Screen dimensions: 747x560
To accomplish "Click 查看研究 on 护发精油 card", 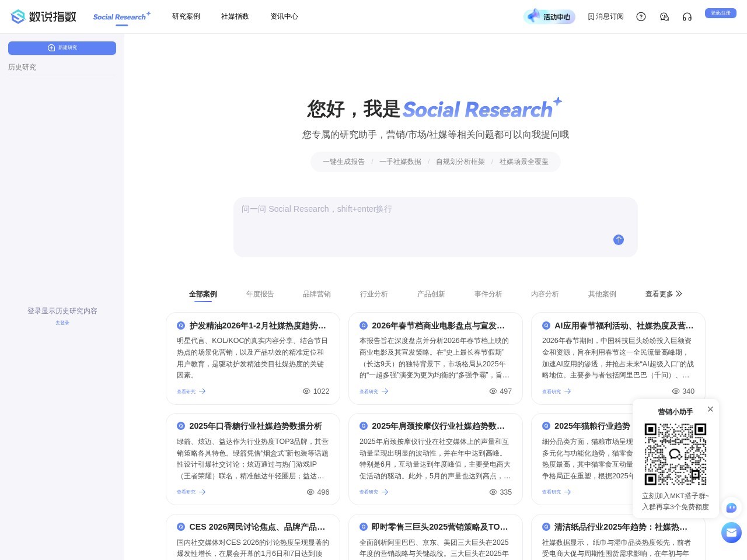I will (x=191, y=391).
